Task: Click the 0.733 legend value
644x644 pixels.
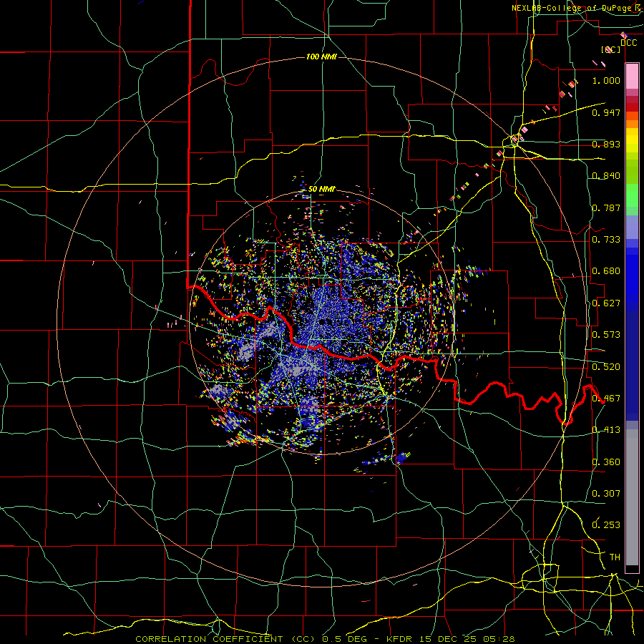Action: [x=606, y=240]
